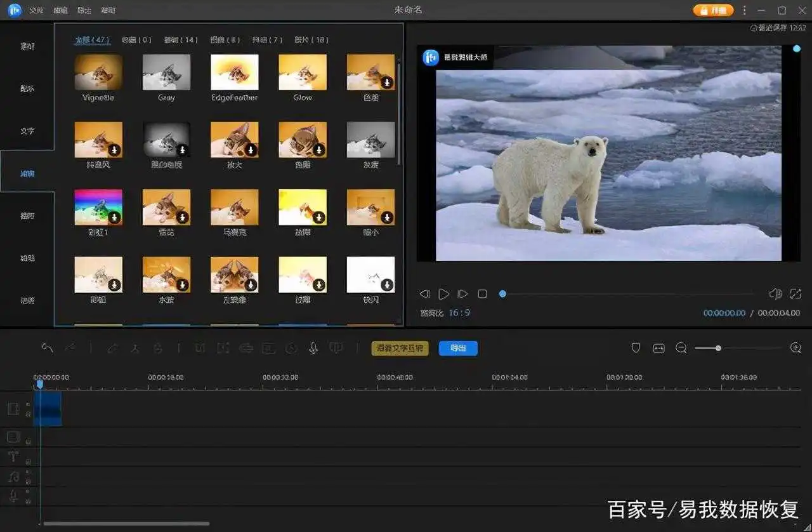
Task: Open the 文字 section in left sidebar
Action: click(x=27, y=131)
